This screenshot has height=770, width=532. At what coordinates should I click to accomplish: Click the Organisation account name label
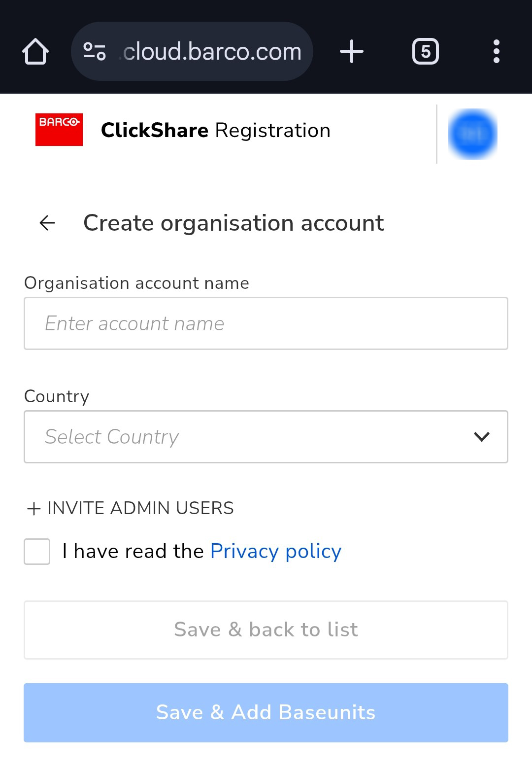137,283
